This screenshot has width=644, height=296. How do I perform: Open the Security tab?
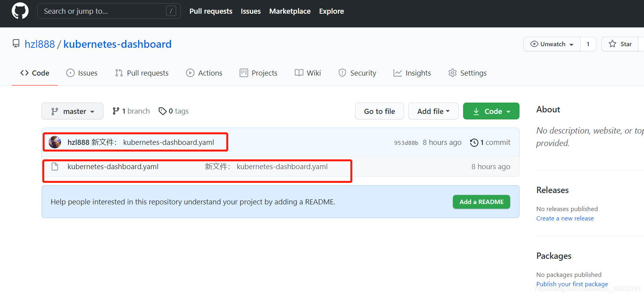tap(357, 73)
